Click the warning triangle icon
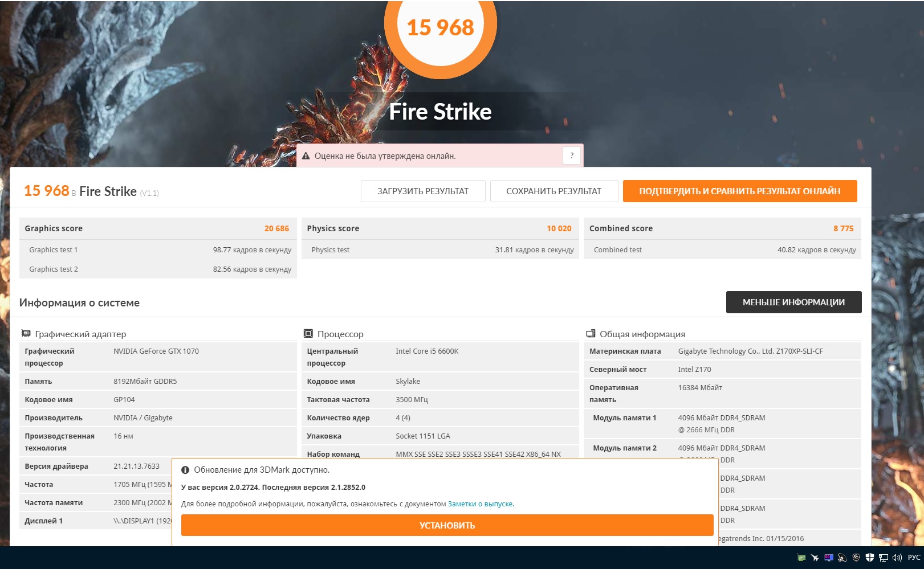Image resolution: width=924 pixels, height=569 pixels. [306, 156]
